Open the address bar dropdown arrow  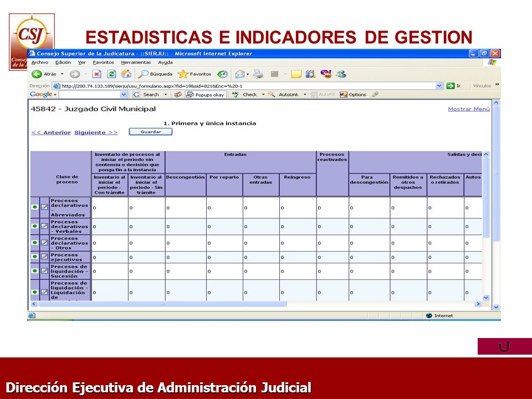coord(439,86)
